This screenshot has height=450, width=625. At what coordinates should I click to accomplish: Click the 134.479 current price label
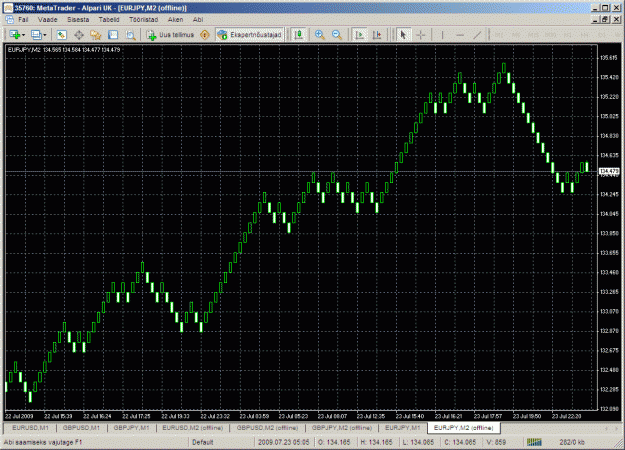tap(609, 171)
